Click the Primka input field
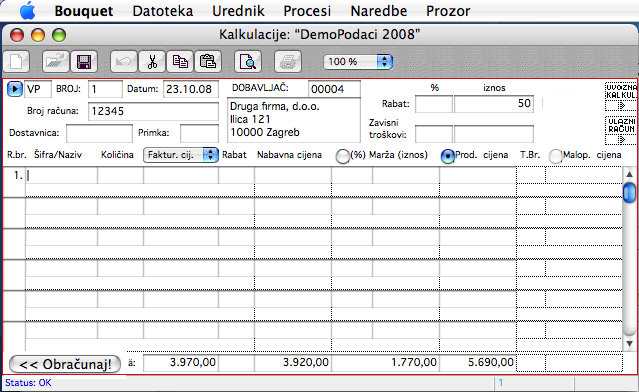The height and width of the screenshot is (392, 639). pyautogui.click(x=199, y=133)
